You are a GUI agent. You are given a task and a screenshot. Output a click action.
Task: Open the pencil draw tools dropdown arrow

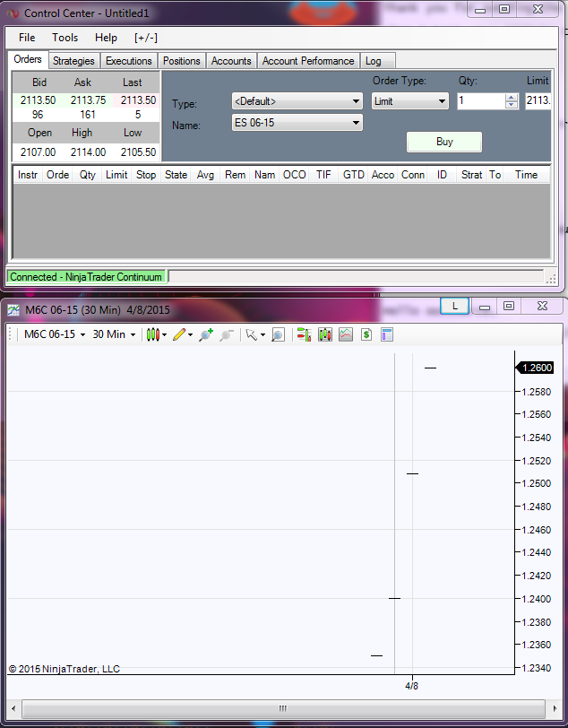(190, 334)
